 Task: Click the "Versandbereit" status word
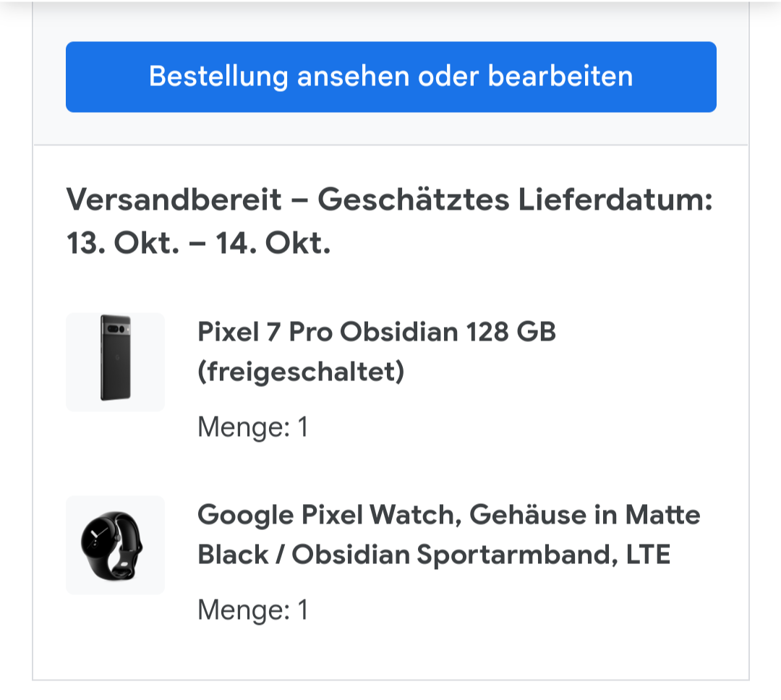(174, 200)
